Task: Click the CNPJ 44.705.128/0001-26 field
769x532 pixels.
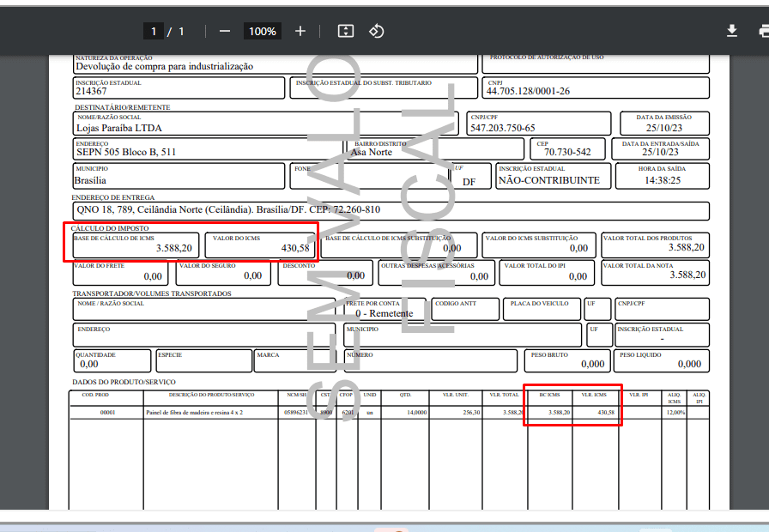Action: [528, 91]
